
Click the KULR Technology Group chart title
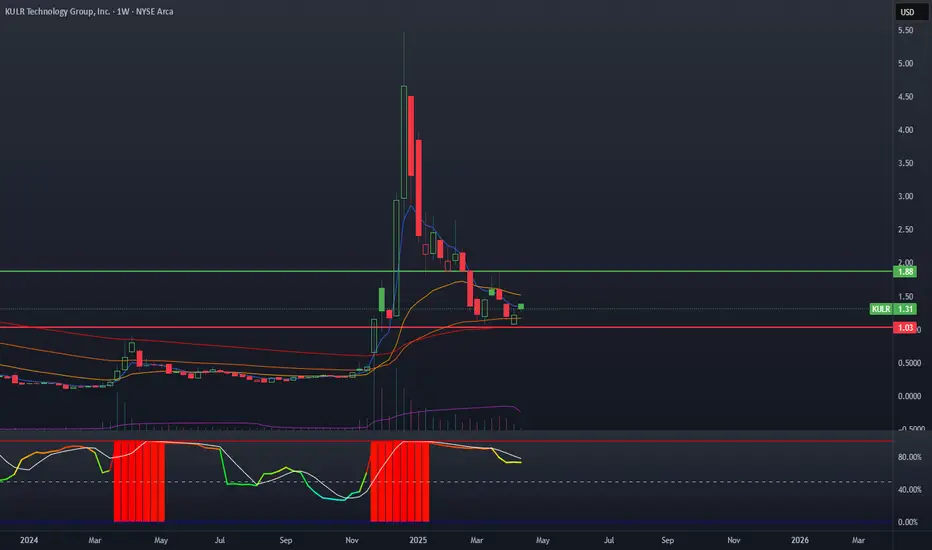(89, 11)
